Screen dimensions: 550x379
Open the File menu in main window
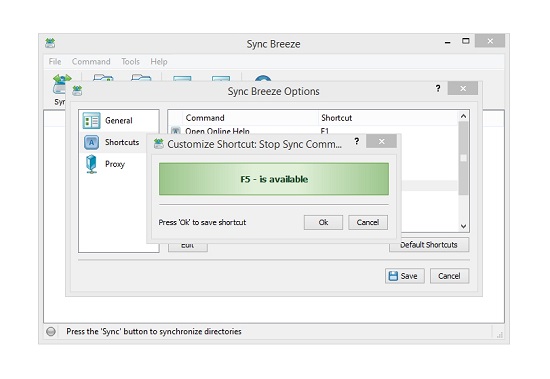click(55, 62)
